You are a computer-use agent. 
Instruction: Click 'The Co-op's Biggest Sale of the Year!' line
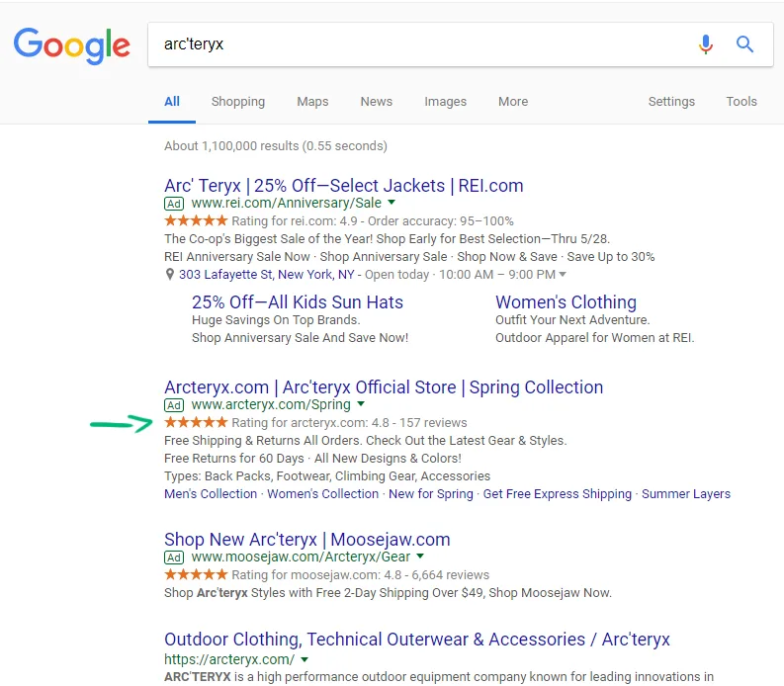point(387,239)
